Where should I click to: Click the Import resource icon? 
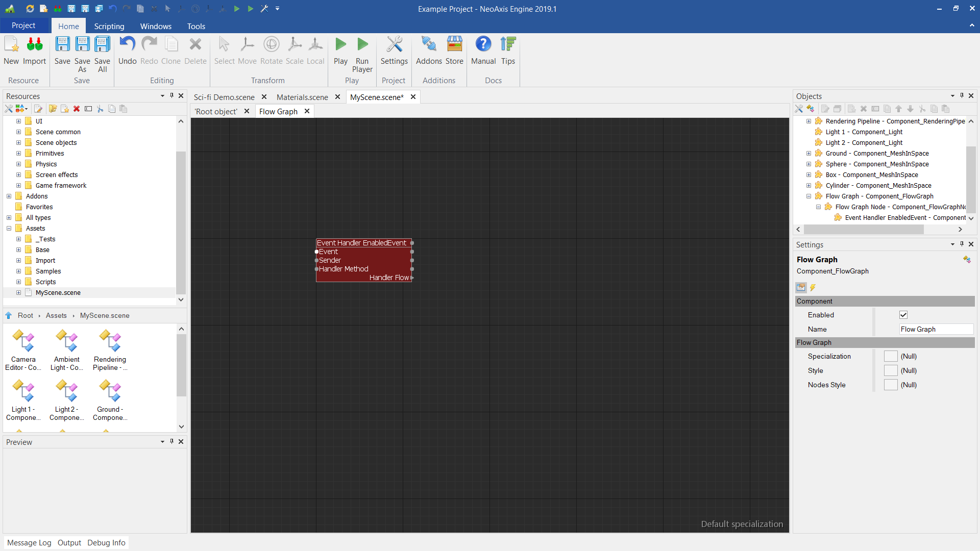pos(34,45)
